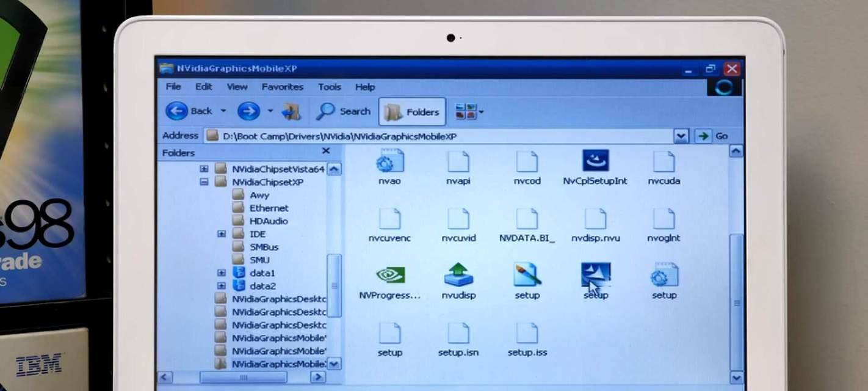Select the nvcuvid file
The width and height of the screenshot is (868, 391).
click(x=458, y=225)
